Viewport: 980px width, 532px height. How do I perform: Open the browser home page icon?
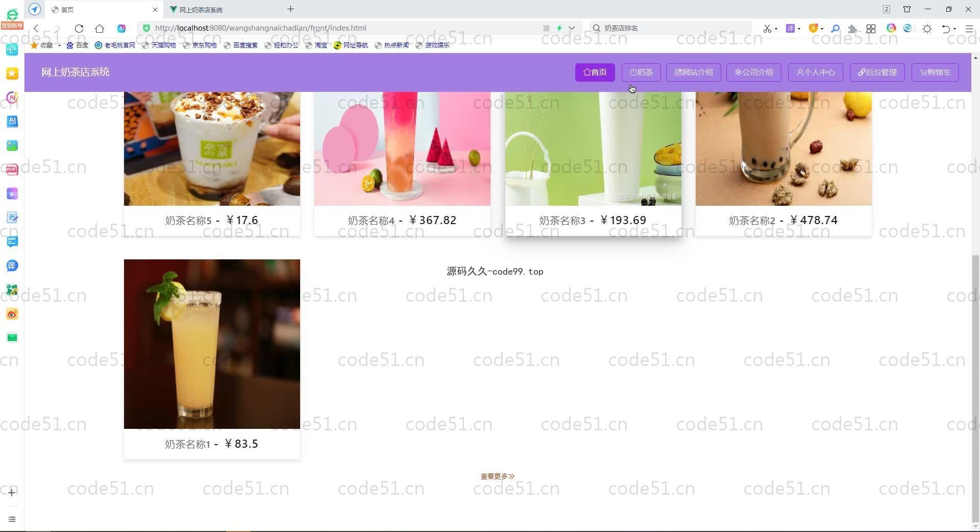[100, 29]
